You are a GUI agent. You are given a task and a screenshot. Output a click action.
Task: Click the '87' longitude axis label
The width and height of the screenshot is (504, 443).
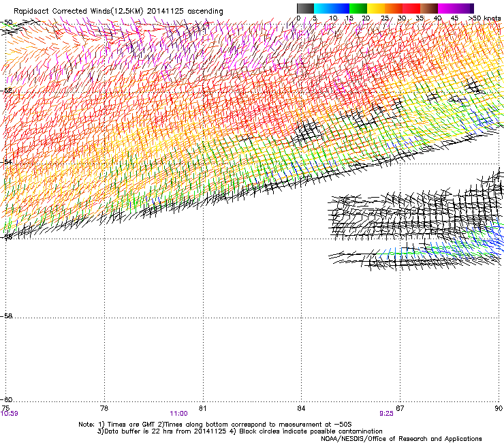click(x=400, y=408)
